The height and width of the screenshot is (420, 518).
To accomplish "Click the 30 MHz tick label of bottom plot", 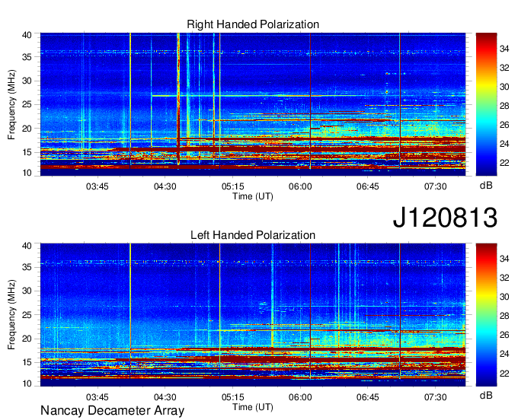I will pos(27,291).
